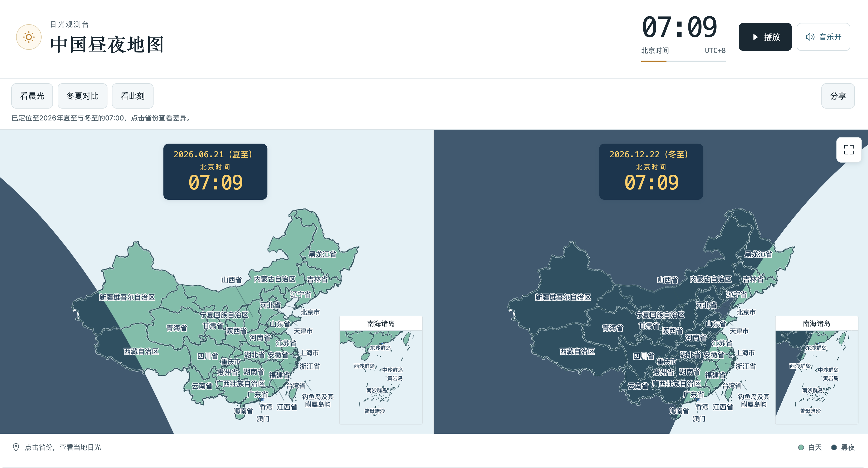Image resolution: width=868 pixels, height=468 pixels.
Task: Open the 分享 share button
Action: tap(838, 96)
